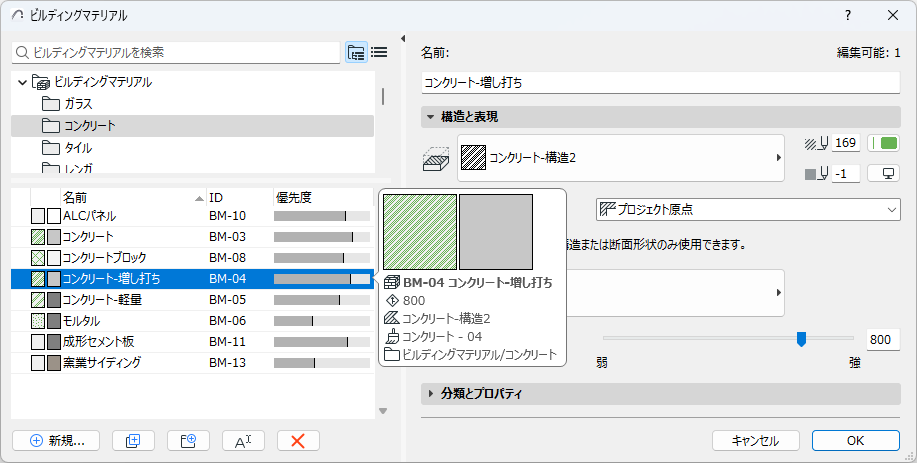Collapse the 構造と表現 section
917x463 pixels.
coord(431,117)
